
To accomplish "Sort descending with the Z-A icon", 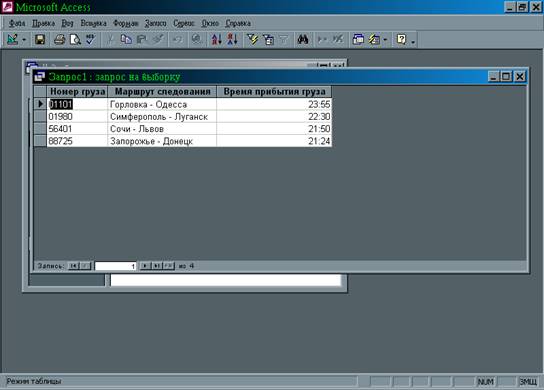I will click(232, 40).
